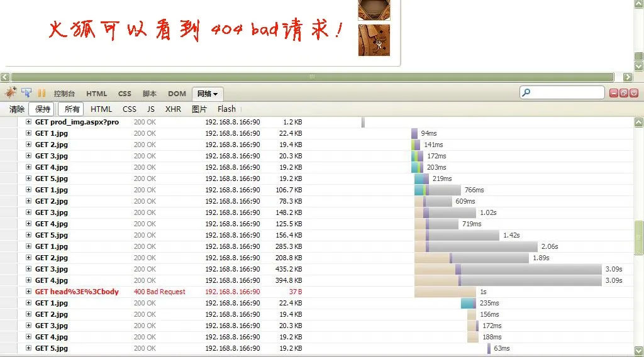Filter requests by JS
The image size is (644, 357).
[x=151, y=109]
